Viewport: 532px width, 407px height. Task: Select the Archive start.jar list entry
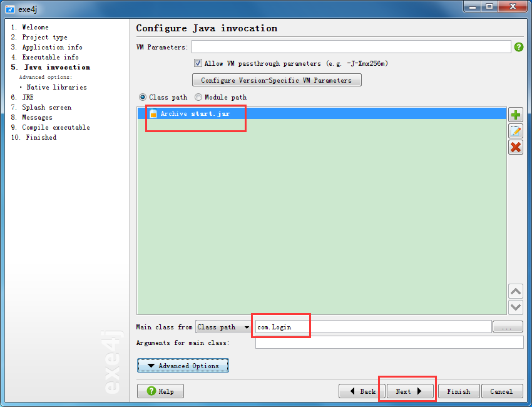point(322,113)
